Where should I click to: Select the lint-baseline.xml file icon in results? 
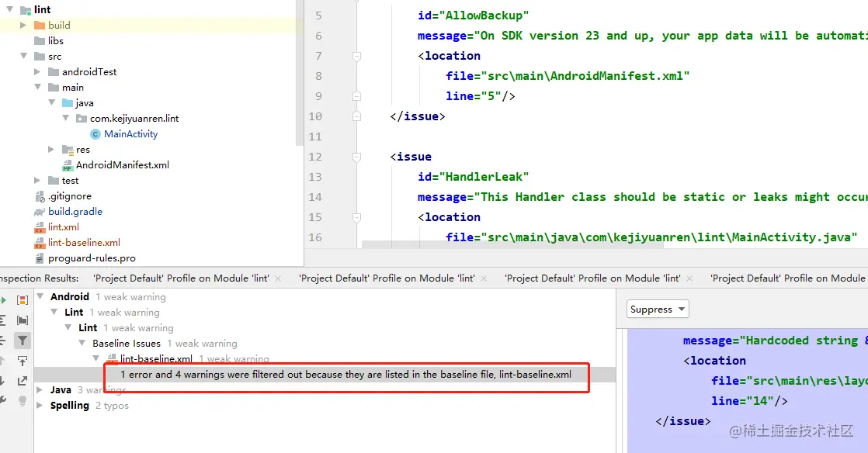tap(112, 358)
